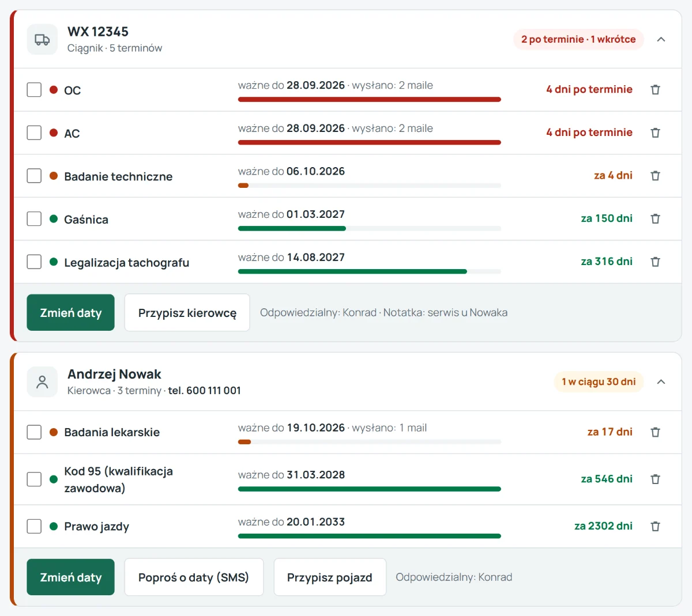Toggle the Gaśnica checkbox
Viewport: 692px width, 616px height.
click(x=34, y=219)
